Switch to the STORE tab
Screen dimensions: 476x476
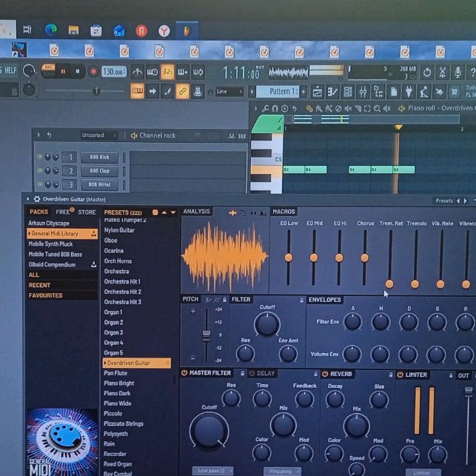(87, 212)
